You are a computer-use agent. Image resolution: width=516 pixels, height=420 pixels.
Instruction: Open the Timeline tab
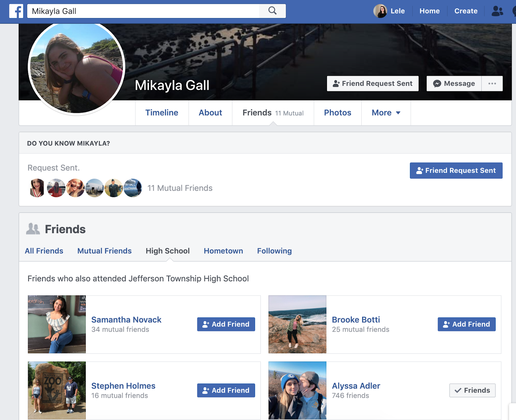coord(162,113)
